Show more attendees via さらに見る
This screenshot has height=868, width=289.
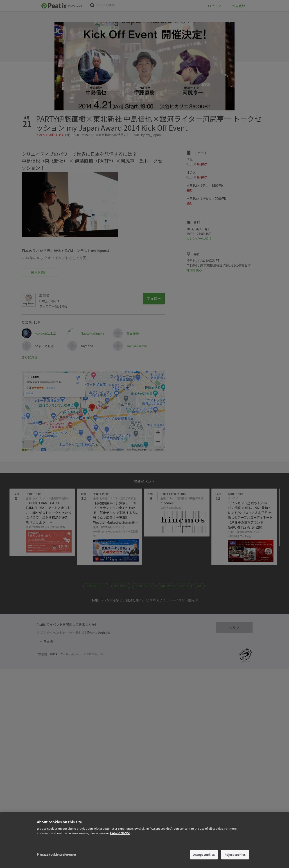[30, 358]
